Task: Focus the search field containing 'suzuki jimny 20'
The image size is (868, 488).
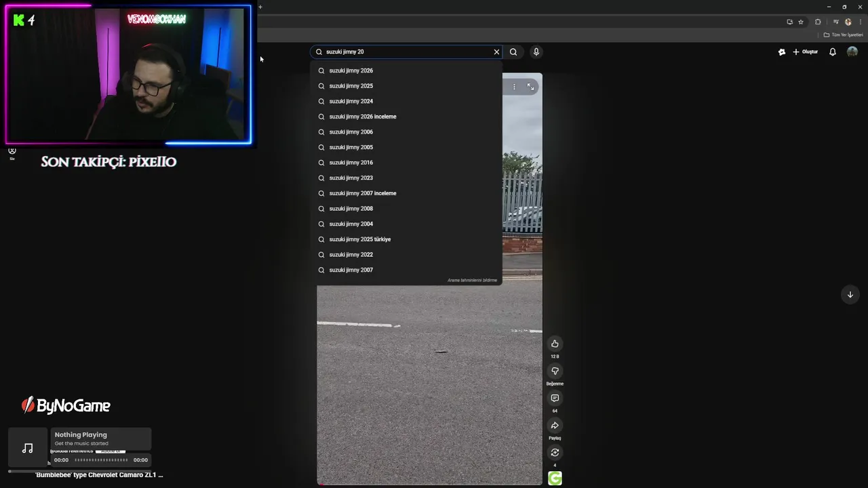Action: pos(406,52)
